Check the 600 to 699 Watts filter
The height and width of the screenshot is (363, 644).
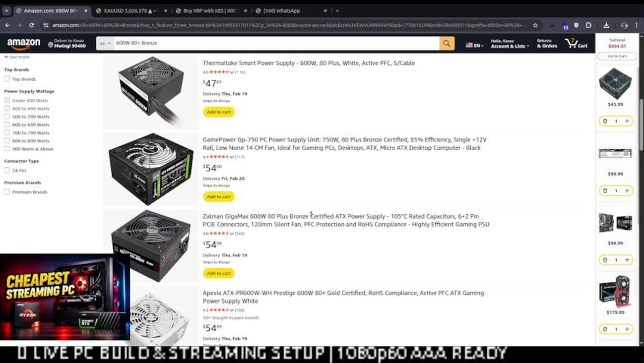[7, 125]
